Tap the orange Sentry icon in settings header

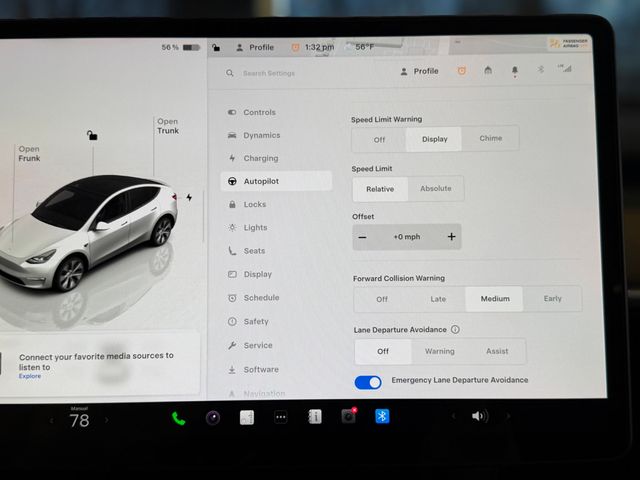462,71
